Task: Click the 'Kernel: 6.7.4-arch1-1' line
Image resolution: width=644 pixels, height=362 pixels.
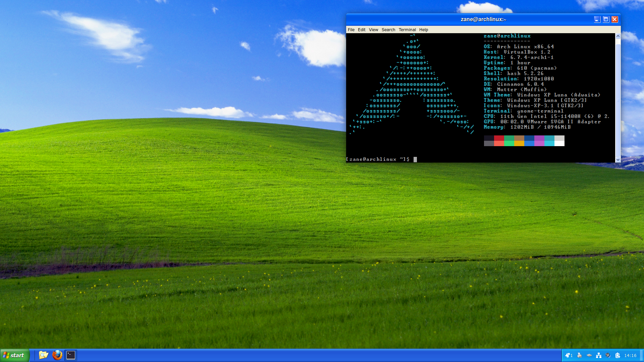Action: pos(519,57)
